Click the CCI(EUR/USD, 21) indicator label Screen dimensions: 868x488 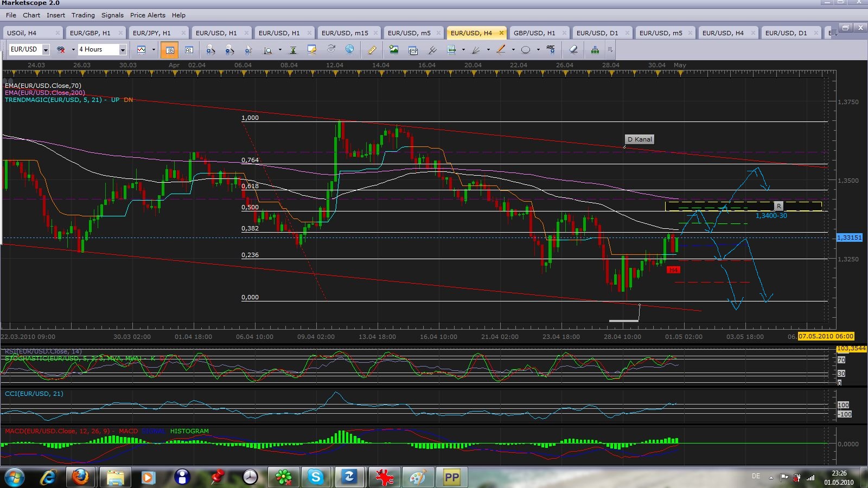34,394
